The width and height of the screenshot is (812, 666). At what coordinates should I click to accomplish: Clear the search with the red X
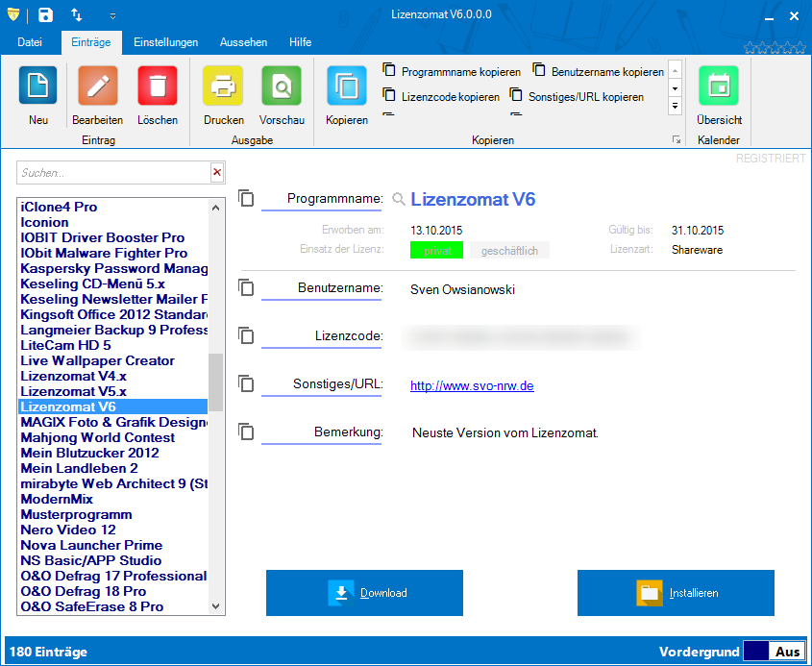tap(217, 172)
